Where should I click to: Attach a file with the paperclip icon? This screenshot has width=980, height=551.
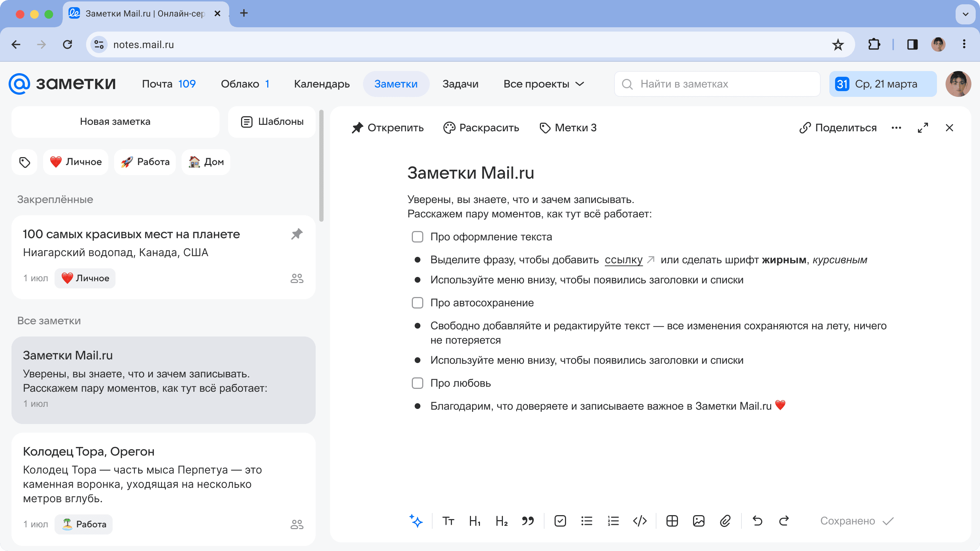(725, 521)
